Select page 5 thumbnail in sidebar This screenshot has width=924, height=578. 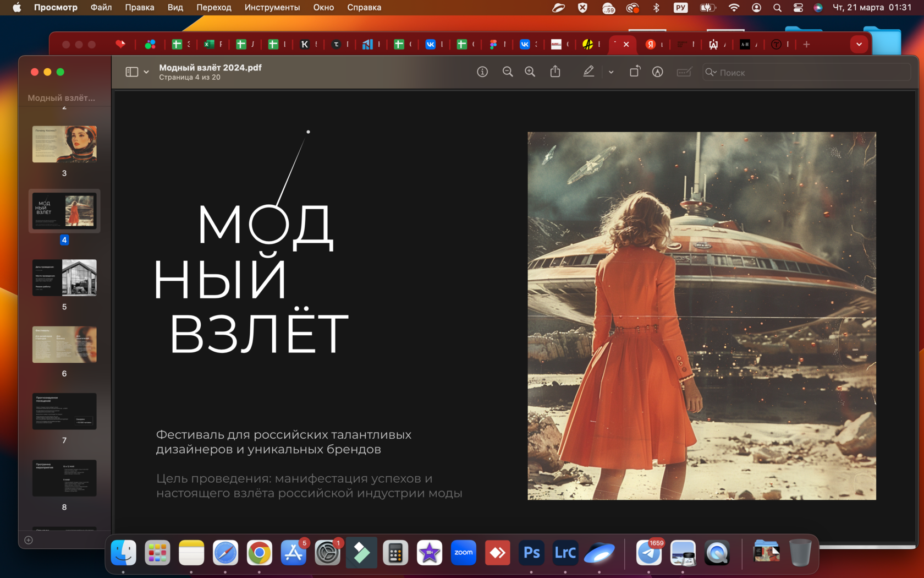pos(64,278)
